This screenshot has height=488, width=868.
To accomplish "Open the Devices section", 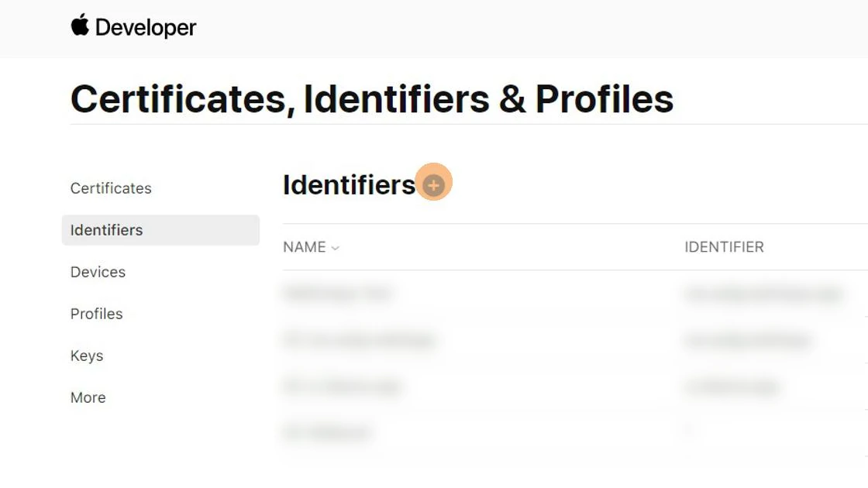I will pyautogui.click(x=98, y=272).
